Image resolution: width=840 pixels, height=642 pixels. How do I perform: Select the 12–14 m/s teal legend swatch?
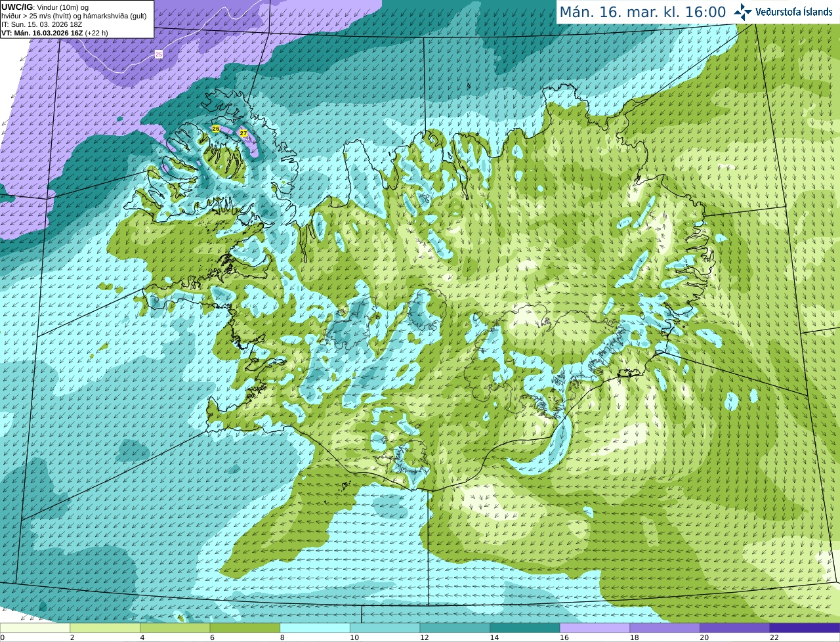(x=455, y=628)
